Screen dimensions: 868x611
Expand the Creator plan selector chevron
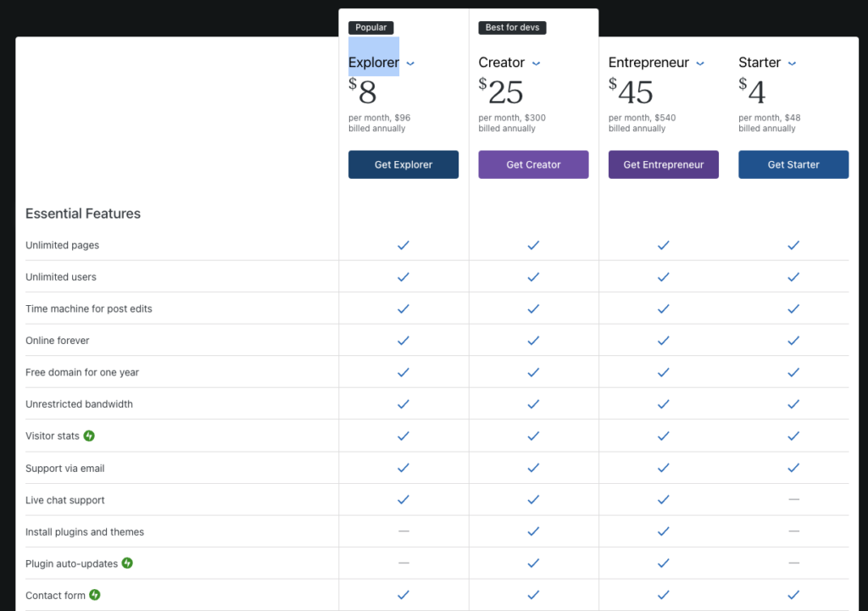click(x=536, y=64)
